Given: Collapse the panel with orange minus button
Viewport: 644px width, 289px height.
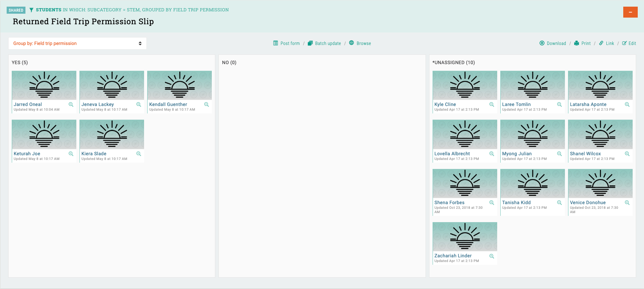Looking at the screenshot, I should (630, 12).
